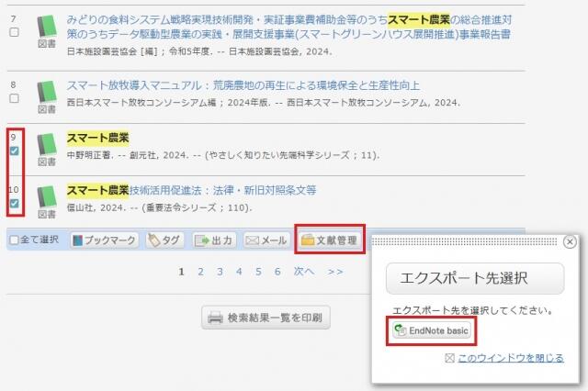Uncheck the checkbox for item 10
Viewport: 588px width, 391px height.
tap(14, 202)
